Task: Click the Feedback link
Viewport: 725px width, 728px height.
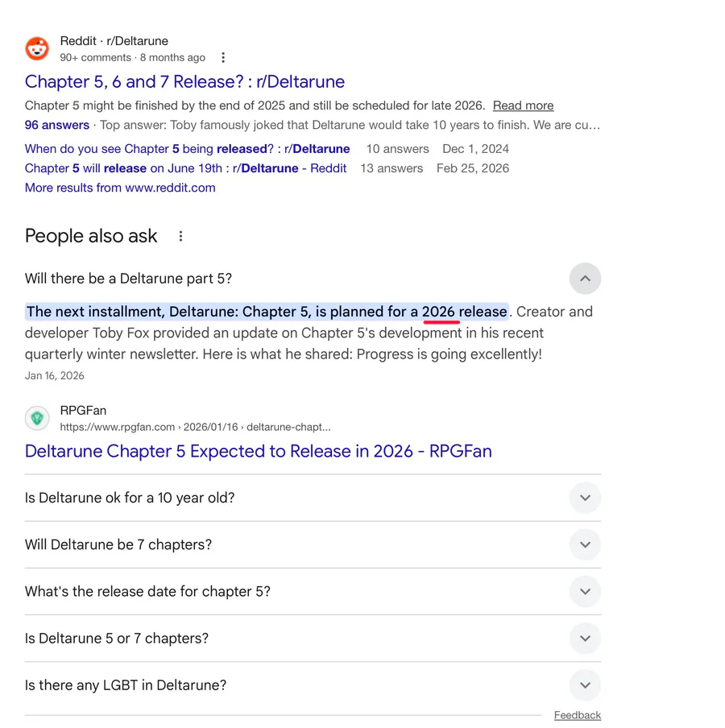Action: click(x=577, y=715)
